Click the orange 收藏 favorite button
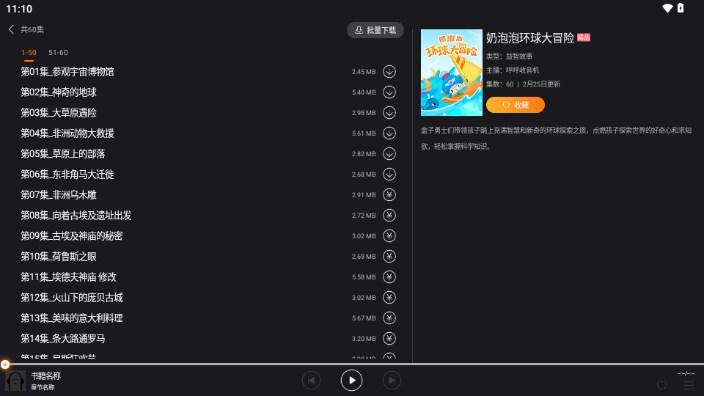The image size is (704, 396). (x=515, y=105)
